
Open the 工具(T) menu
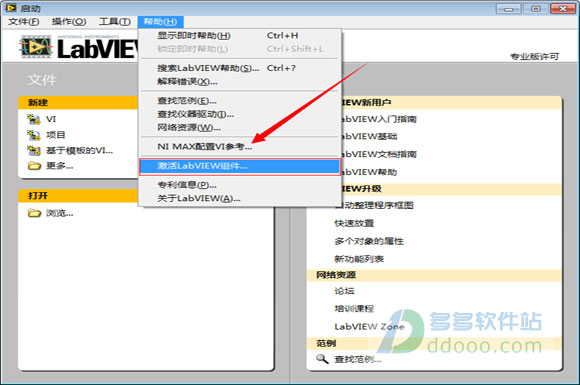[x=115, y=22]
